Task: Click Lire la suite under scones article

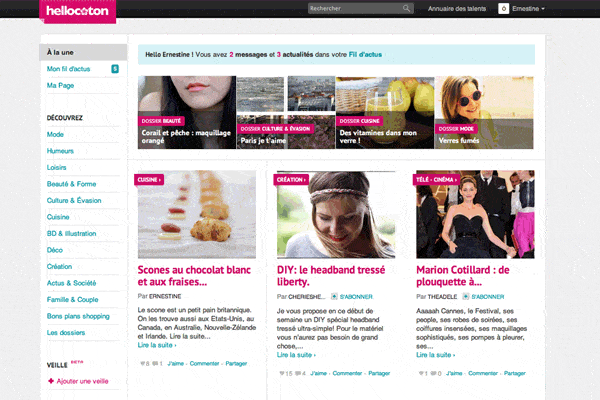Action: click(157, 345)
